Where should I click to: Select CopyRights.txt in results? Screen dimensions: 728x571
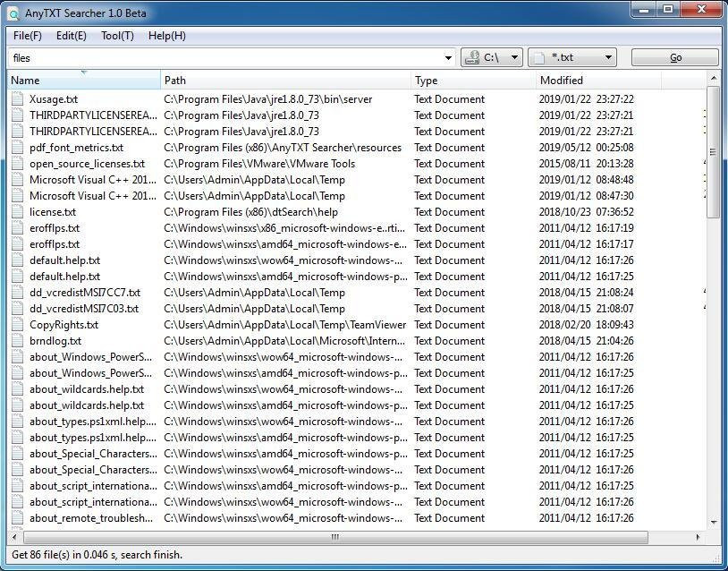(x=64, y=325)
